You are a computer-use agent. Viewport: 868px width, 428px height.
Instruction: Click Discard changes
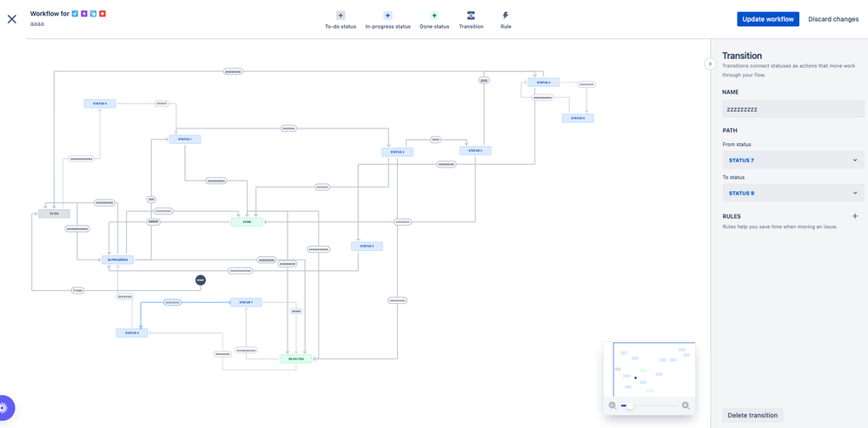pyautogui.click(x=833, y=19)
